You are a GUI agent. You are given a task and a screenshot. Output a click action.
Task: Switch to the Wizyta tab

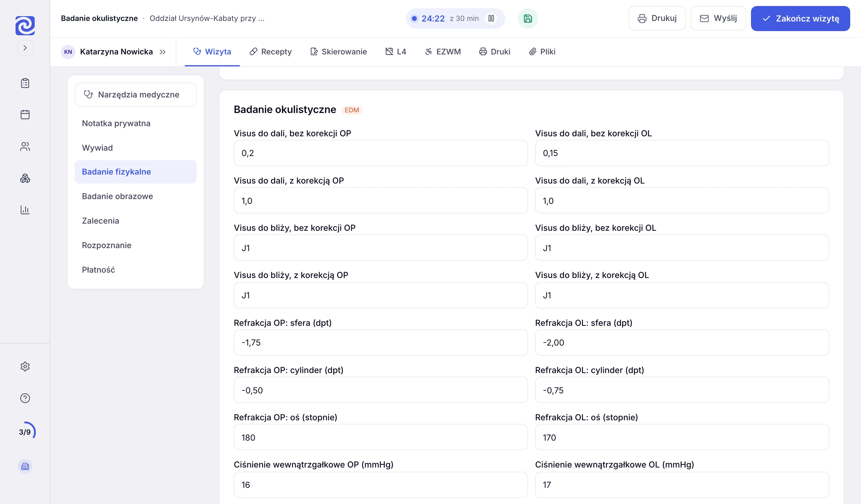(x=212, y=52)
